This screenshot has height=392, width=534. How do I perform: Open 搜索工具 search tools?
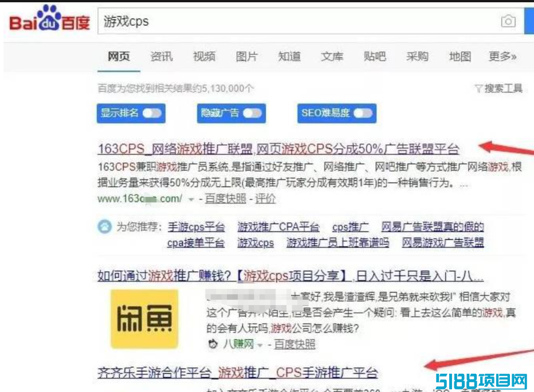[x=503, y=89]
